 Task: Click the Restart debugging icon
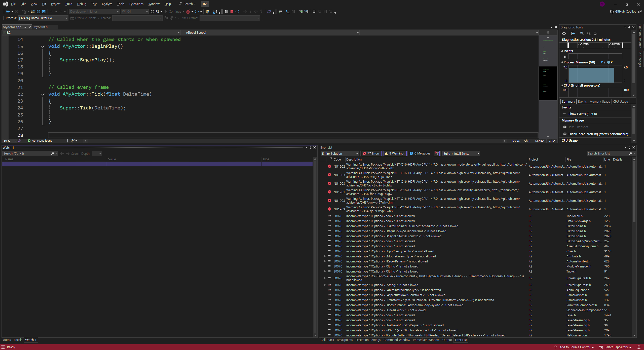tap(237, 12)
